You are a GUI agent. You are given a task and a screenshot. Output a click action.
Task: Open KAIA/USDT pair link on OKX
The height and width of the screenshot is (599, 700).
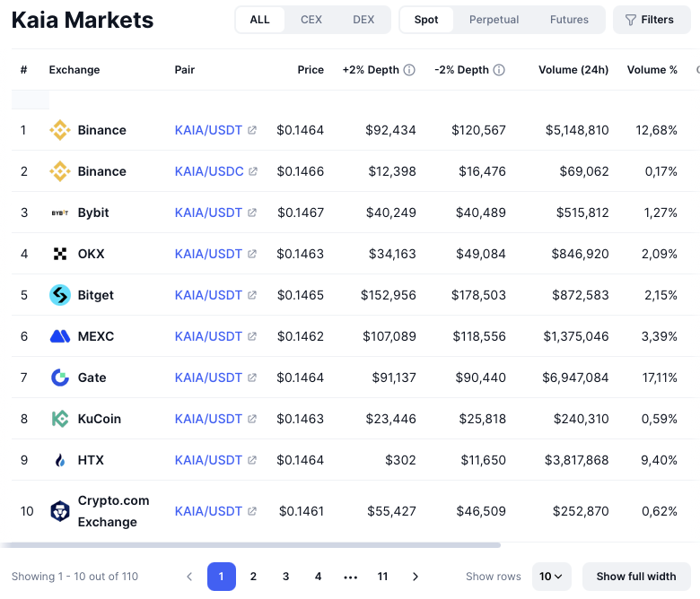coord(208,254)
